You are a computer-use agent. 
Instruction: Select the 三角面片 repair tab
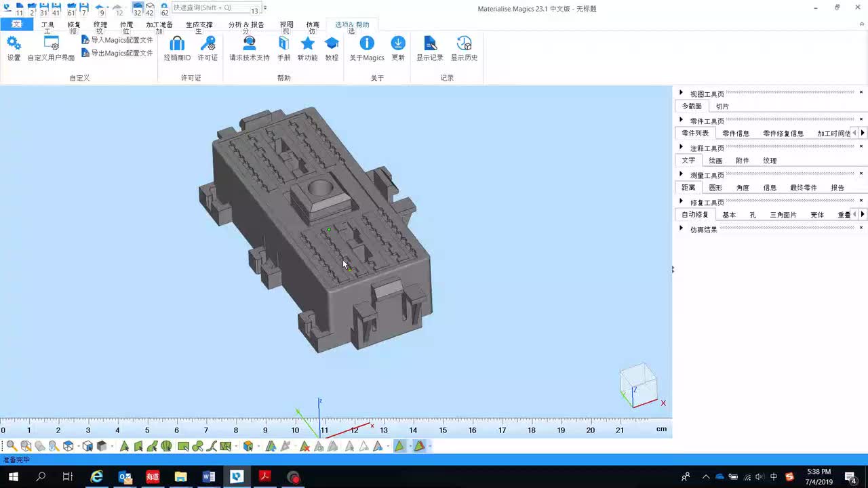(x=783, y=215)
